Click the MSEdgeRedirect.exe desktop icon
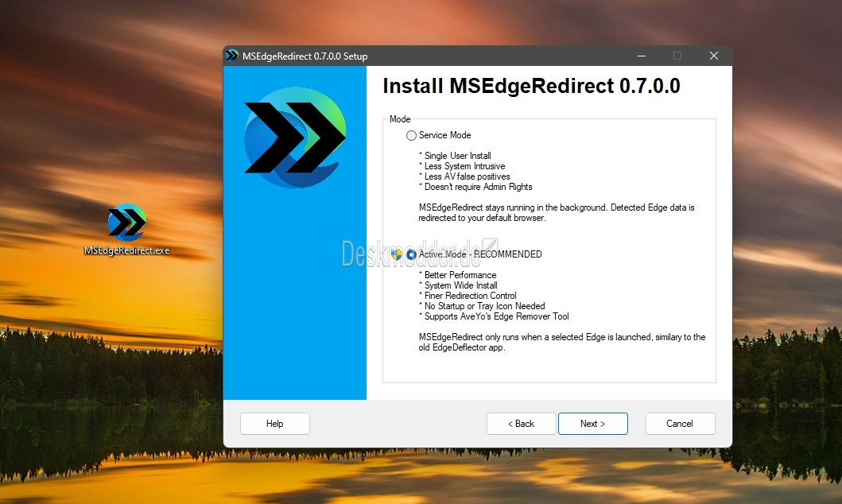The height and width of the screenshot is (504, 842). coord(126,230)
